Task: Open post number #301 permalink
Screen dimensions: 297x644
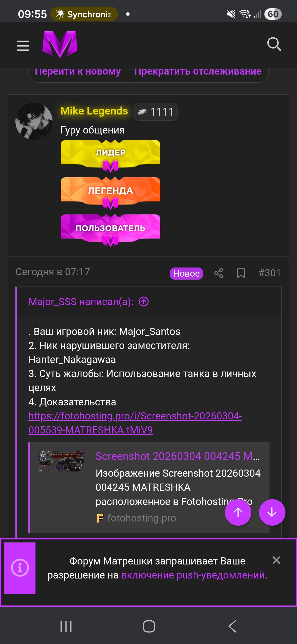Action: [269, 273]
